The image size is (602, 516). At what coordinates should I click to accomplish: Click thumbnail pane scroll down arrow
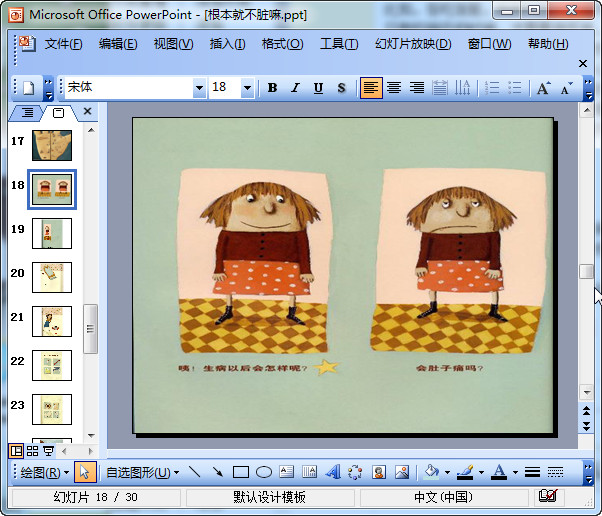tap(91, 436)
